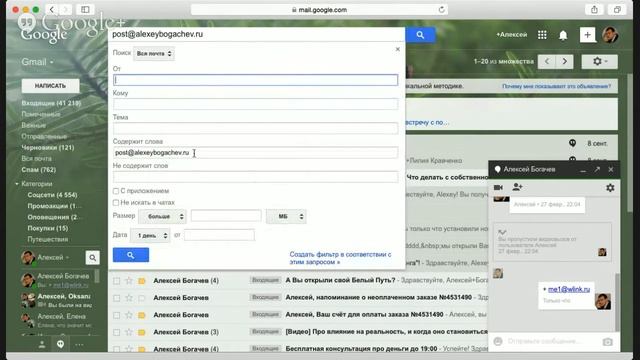Open the Входящие (41 210) folder
Screen dimensions: 640x360
point(51,103)
